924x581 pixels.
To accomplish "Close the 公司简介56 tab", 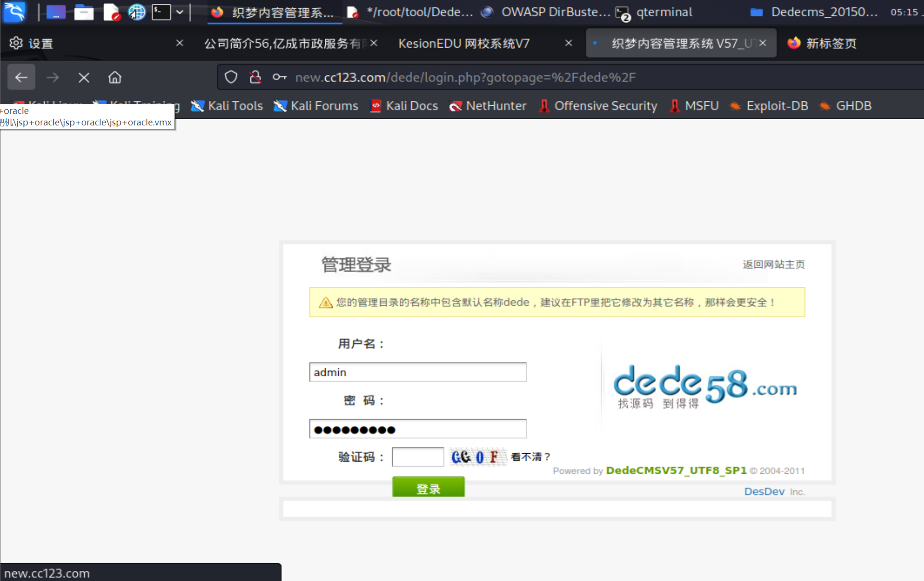I will (374, 43).
